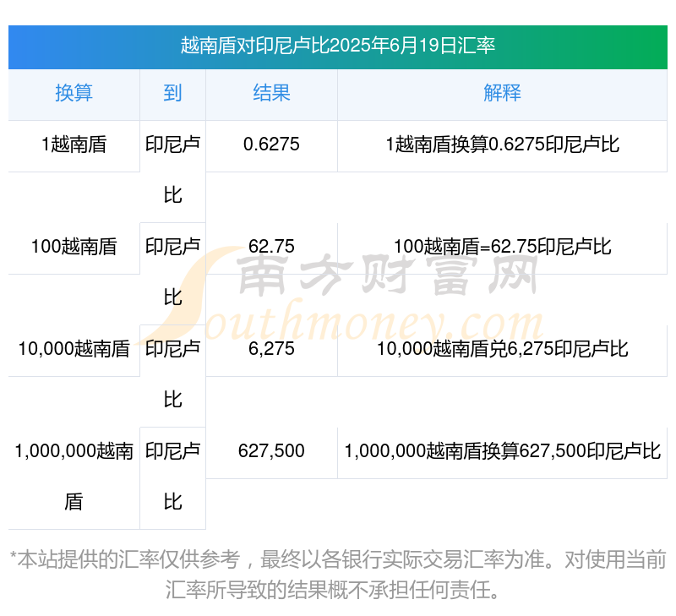Click the text 10,000越南盾兑6,275印尼卢比
Screen dimensions: 676x616
tap(502, 350)
